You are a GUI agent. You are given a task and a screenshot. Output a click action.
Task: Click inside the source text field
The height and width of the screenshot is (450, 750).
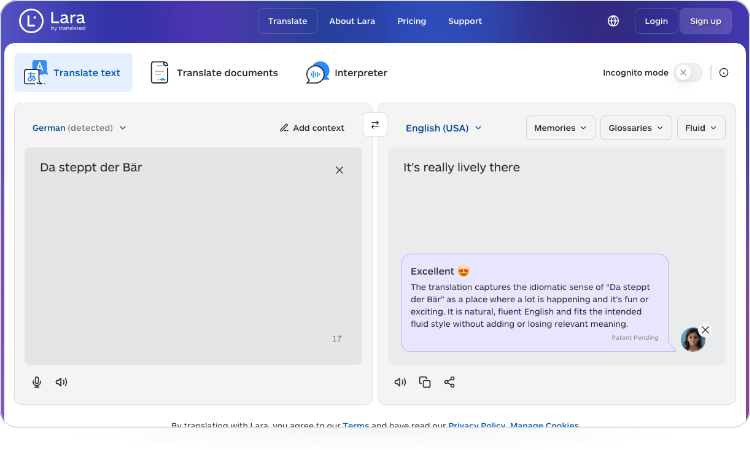(193, 256)
